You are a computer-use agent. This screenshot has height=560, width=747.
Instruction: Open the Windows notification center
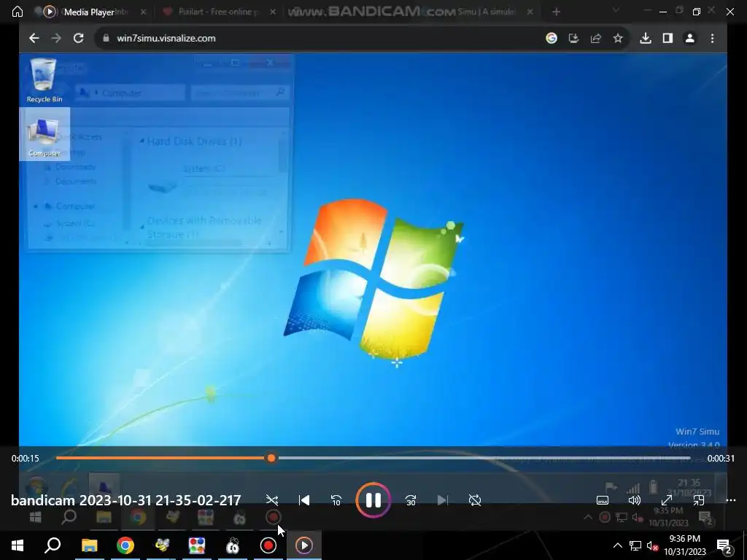tap(724, 545)
